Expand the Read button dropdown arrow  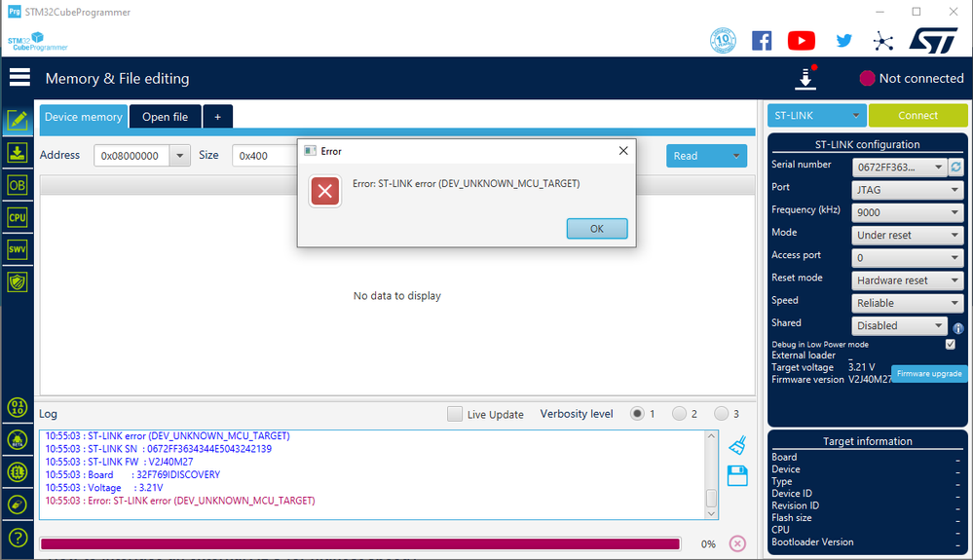(x=736, y=156)
